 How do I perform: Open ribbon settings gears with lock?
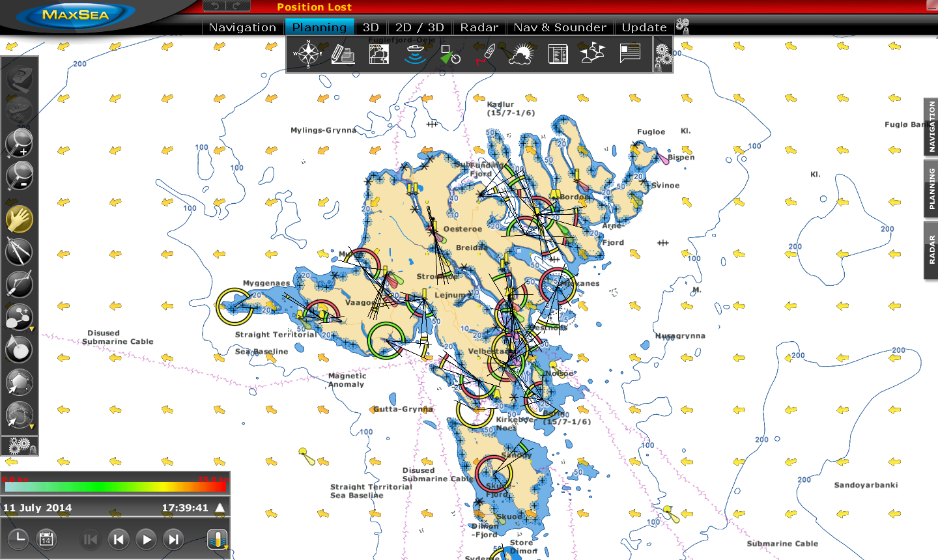[x=663, y=57]
